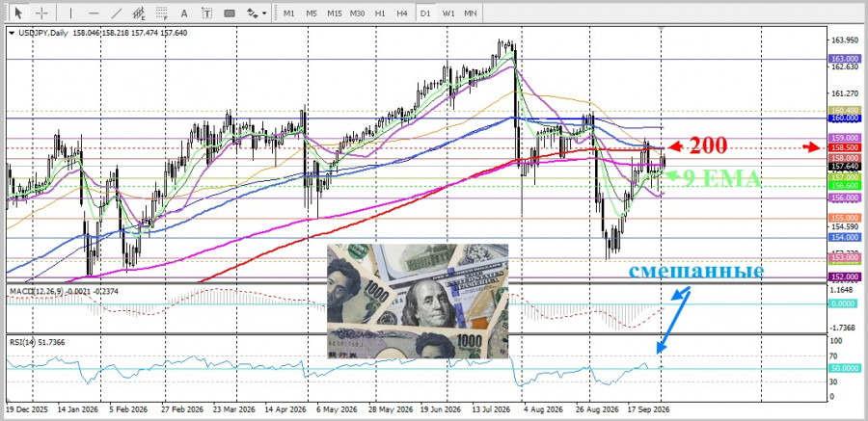Select the vertical line drawing tool
Screen dimensions: 868x421
click(x=70, y=13)
